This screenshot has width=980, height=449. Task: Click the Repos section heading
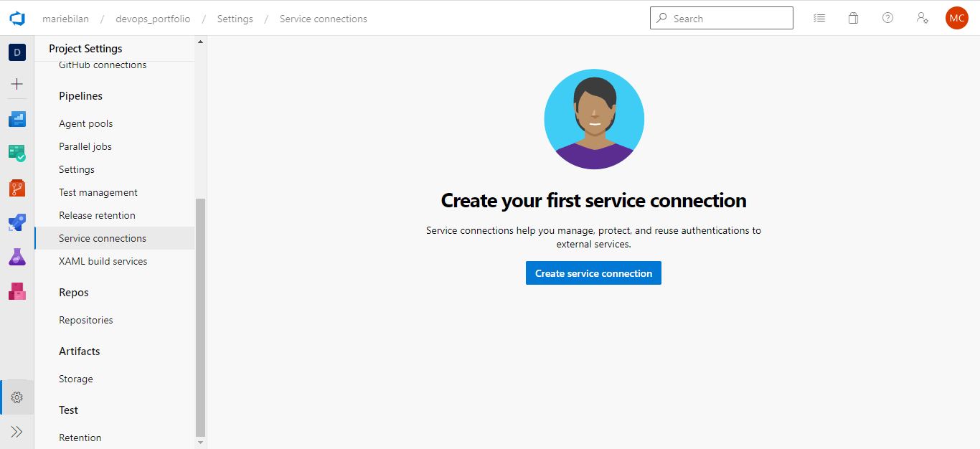[74, 293]
